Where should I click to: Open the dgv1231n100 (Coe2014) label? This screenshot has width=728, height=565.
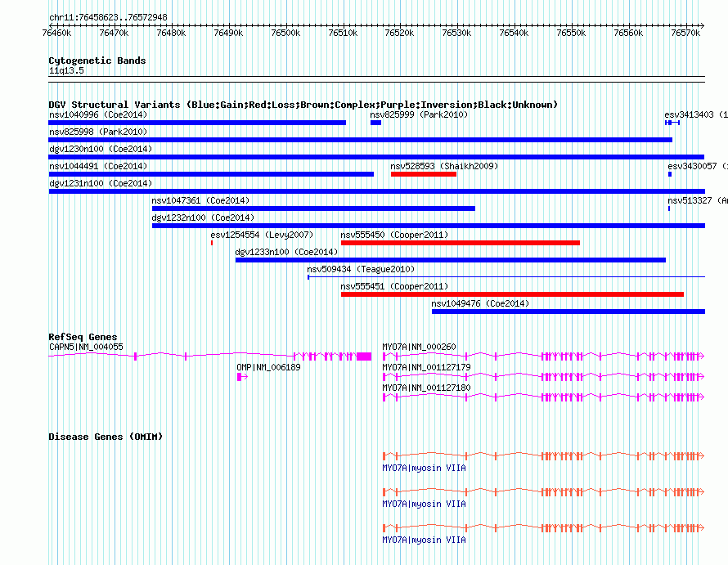(101, 183)
